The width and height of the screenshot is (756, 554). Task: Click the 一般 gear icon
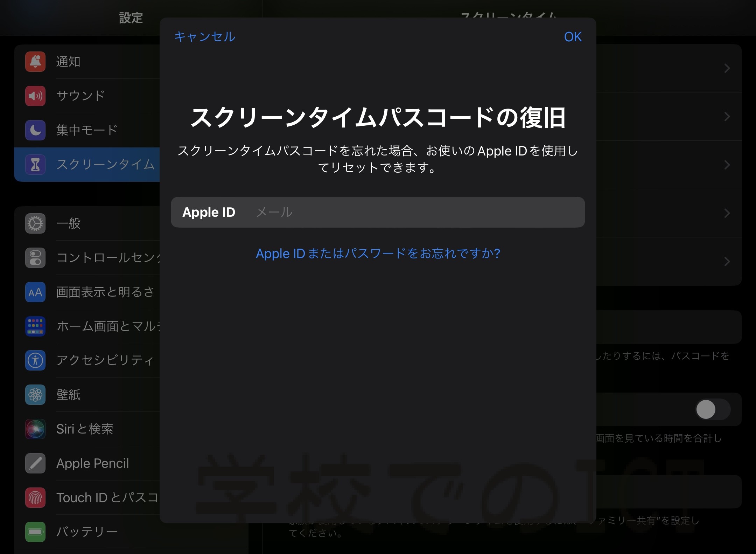click(35, 223)
